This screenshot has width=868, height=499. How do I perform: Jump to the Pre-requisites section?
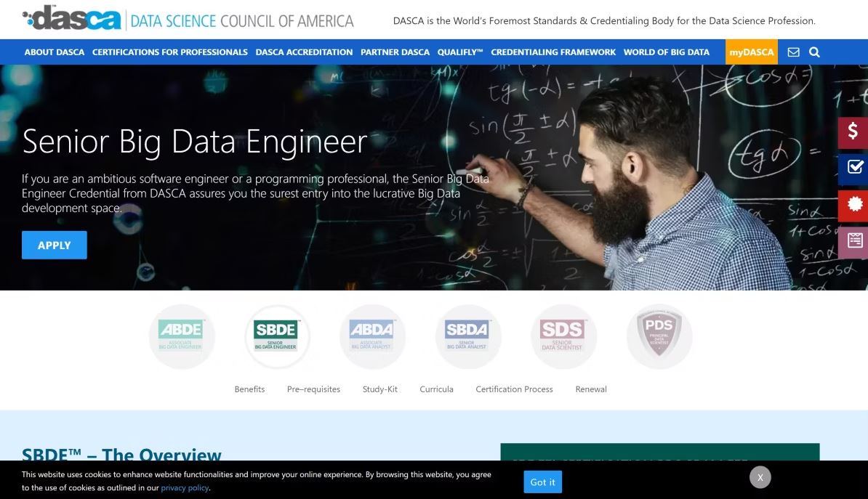(313, 389)
